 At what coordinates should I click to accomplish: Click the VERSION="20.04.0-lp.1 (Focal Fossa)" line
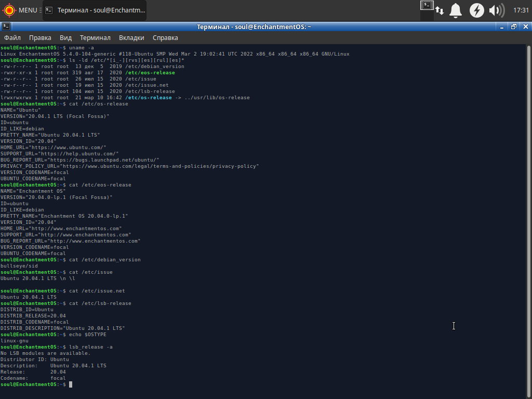tap(56, 197)
